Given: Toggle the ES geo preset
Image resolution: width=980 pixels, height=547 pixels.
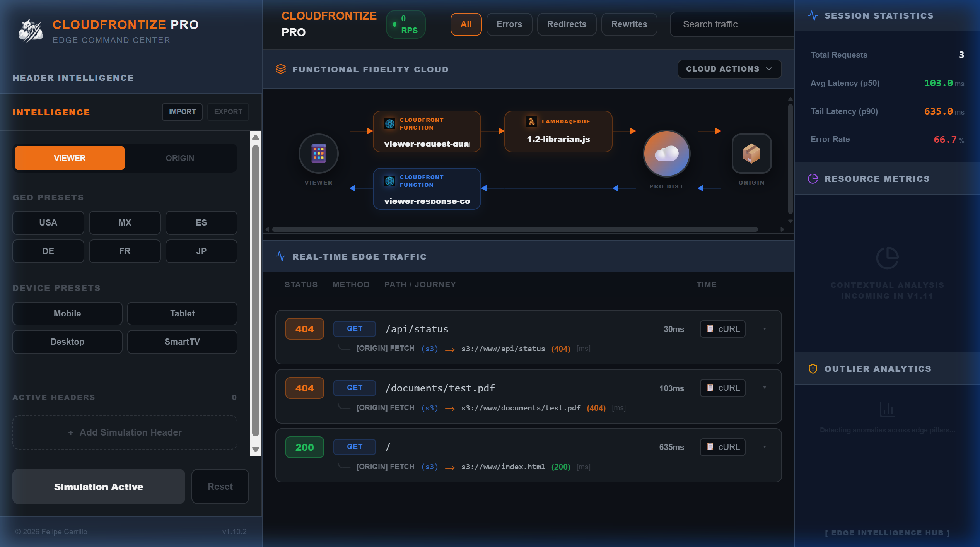Looking at the screenshot, I should point(201,223).
